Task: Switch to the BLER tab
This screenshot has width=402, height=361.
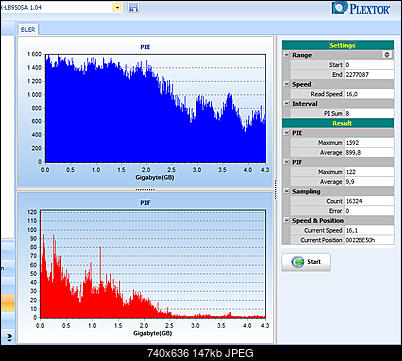Action: coord(28,29)
